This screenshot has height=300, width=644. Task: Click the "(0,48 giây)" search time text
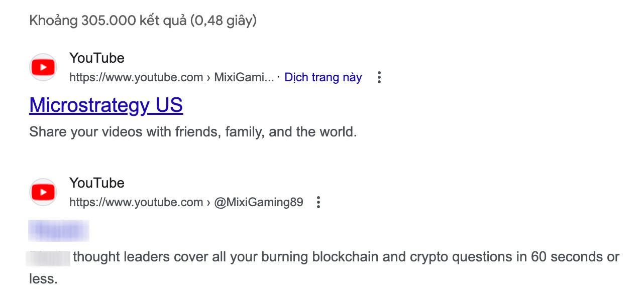(224, 21)
